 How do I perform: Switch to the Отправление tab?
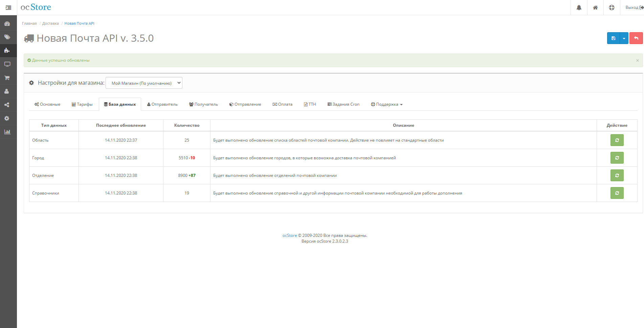pos(245,104)
